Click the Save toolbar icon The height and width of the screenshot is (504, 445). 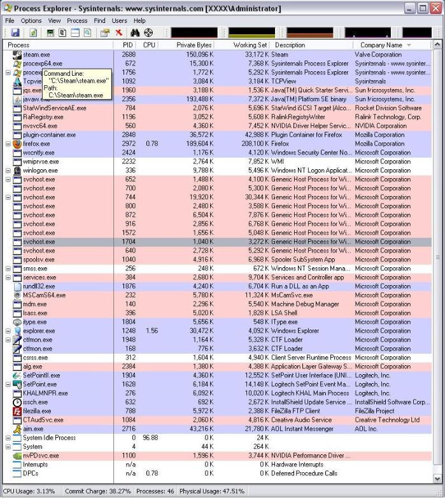click(15, 32)
